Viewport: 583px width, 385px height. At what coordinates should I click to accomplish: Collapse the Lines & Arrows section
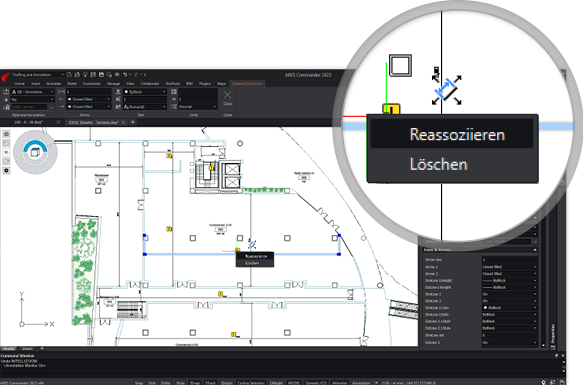(535, 250)
